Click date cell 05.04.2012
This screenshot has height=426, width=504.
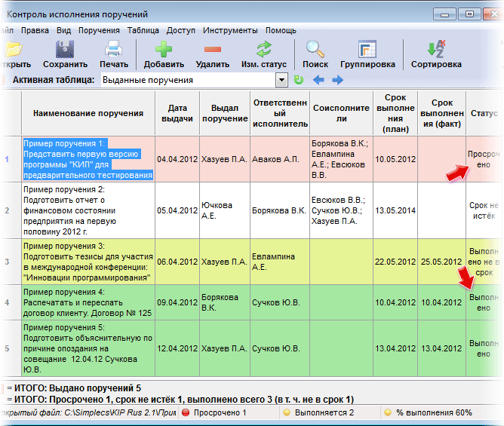(x=177, y=210)
